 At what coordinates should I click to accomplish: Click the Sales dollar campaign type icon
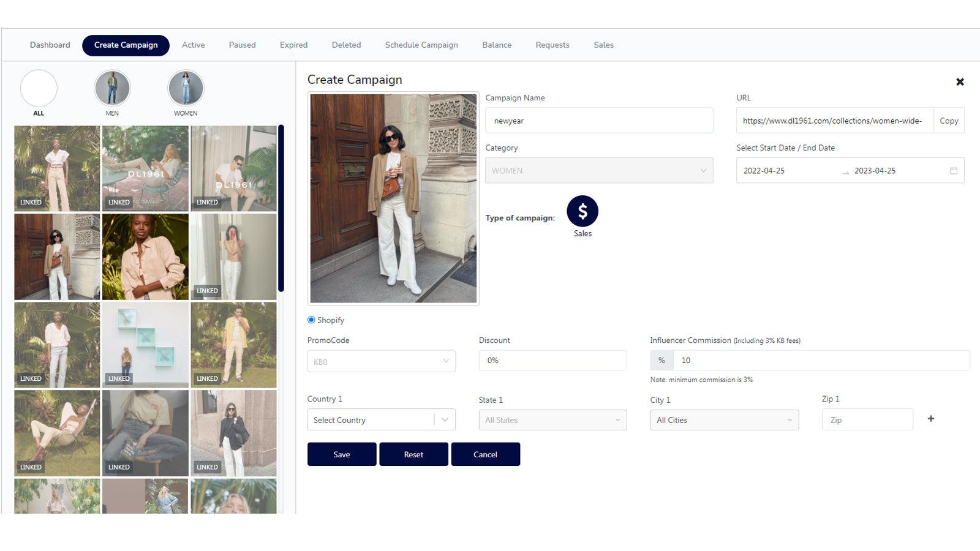(582, 211)
